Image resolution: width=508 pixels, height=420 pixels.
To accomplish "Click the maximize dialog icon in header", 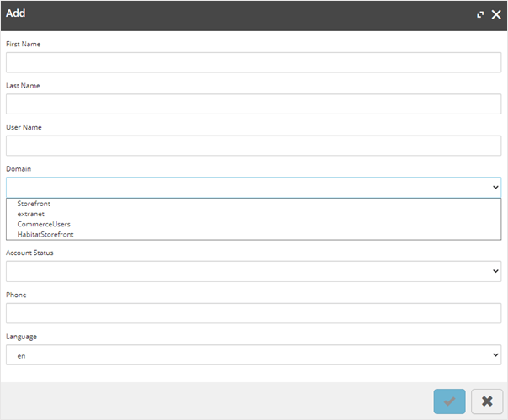I will [x=480, y=14].
